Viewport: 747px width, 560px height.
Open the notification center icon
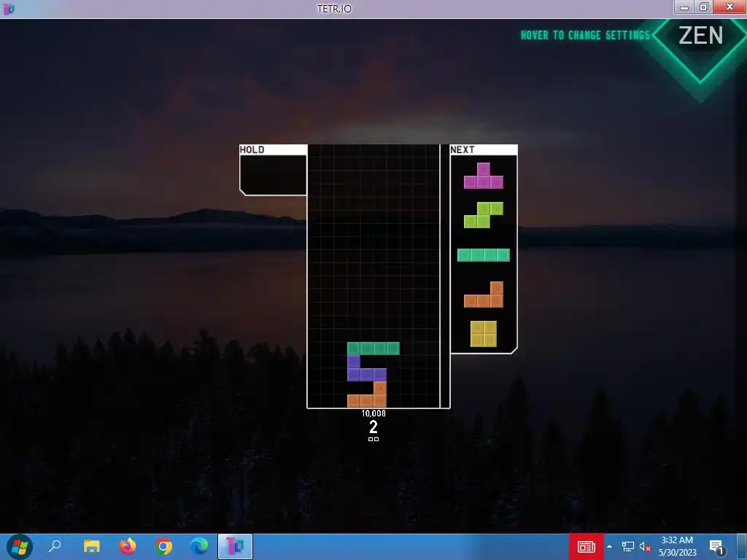[716, 547]
